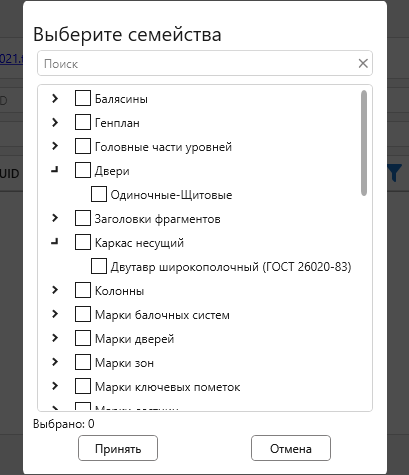Select the Марки ключевых пометок label
The height and width of the screenshot is (475, 409).
pos(168,387)
